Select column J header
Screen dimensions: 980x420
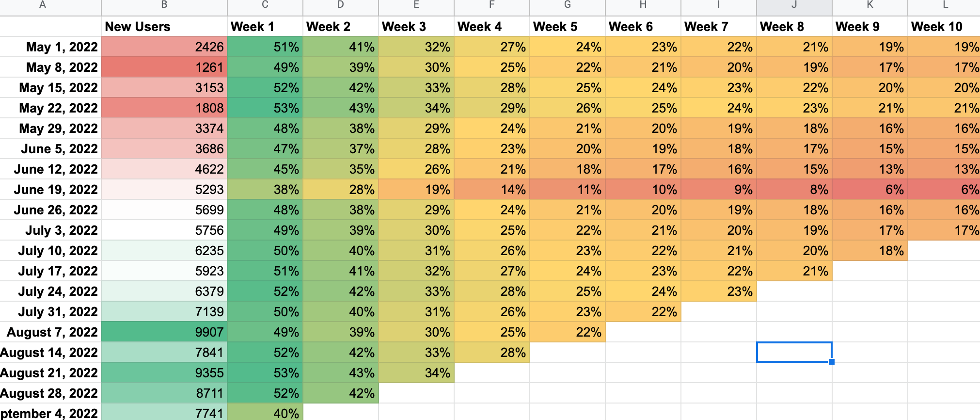click(793, 6)
